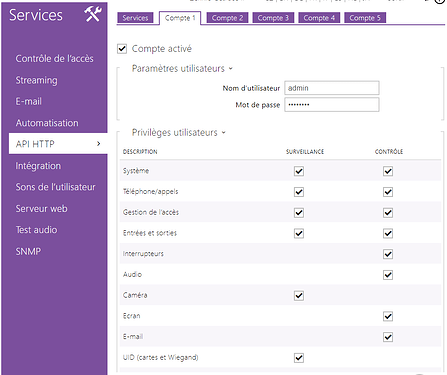Screen dimensions: 447x375
Task: Select SNMP from the sidebar
Action: [28, 251]
